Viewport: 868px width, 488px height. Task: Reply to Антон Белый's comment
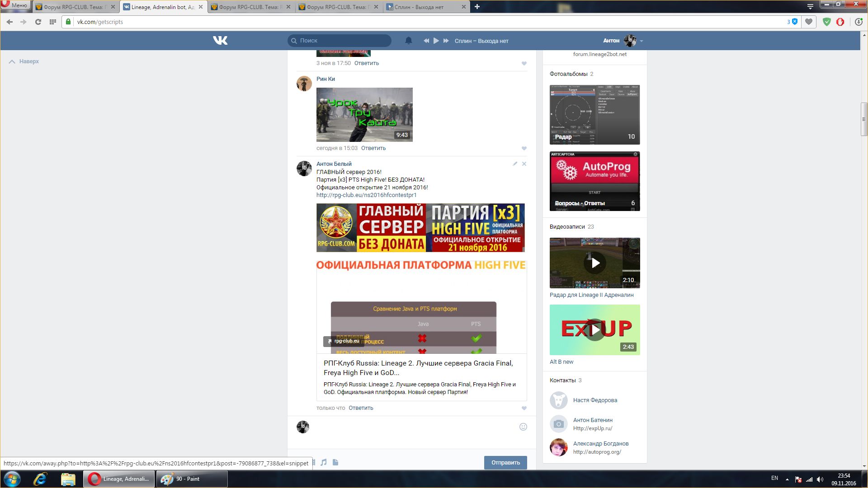361,408
